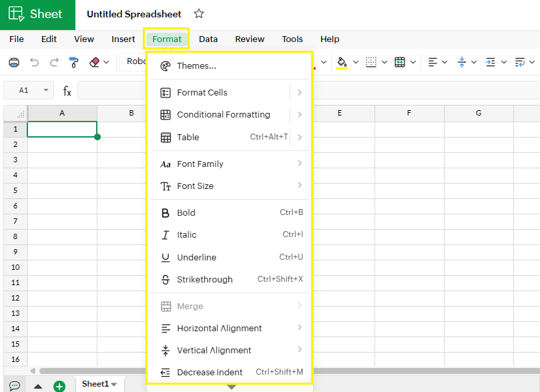Open the fill color swatch picker
The image size is (540, 392).
356,61
